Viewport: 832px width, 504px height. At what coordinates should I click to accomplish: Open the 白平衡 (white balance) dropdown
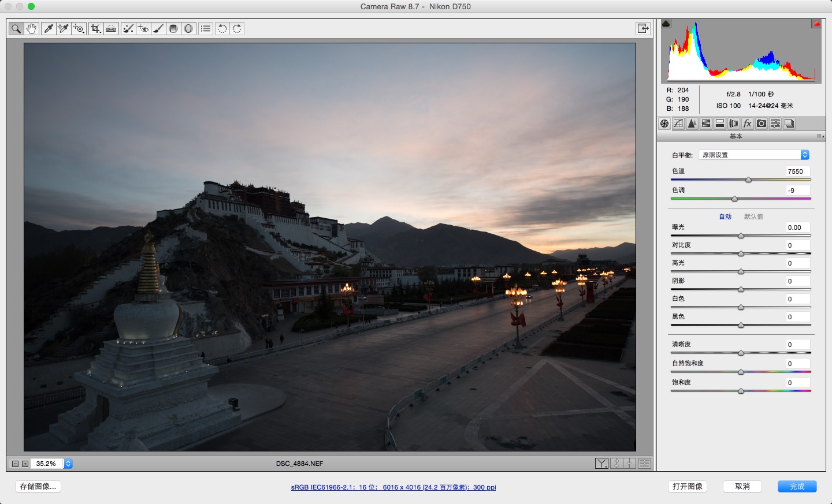coord(754,155)
